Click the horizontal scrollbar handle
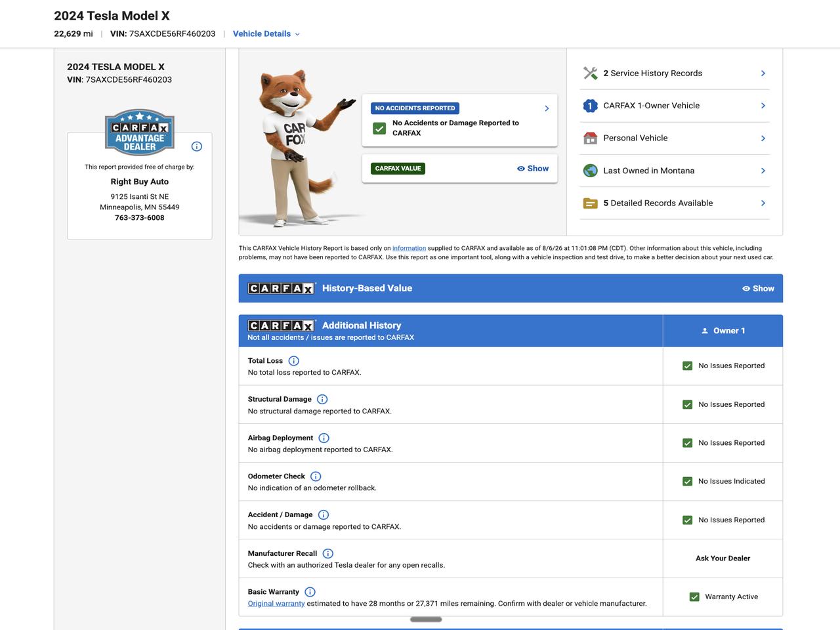840x630 pixels. point(426,619)
